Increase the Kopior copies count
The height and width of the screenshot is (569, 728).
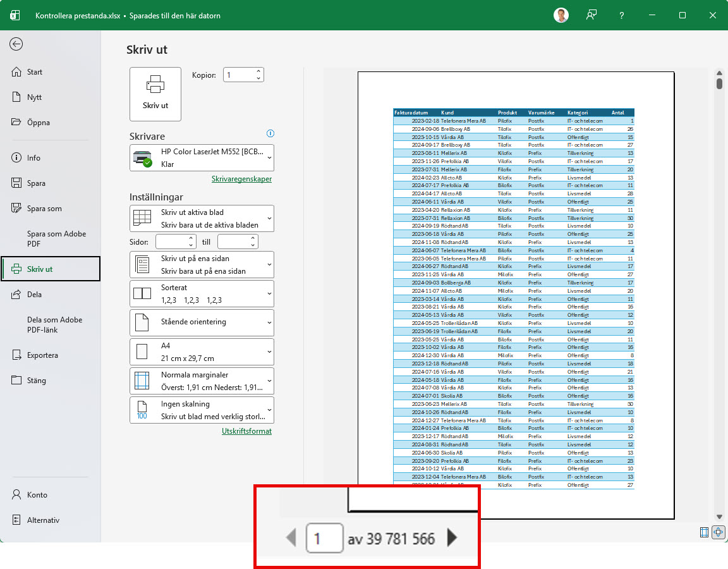pyautogui.click(x=258, y=71)
